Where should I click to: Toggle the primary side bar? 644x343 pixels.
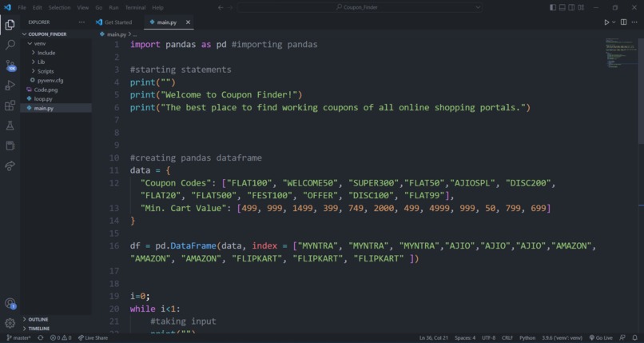(553, 7)
